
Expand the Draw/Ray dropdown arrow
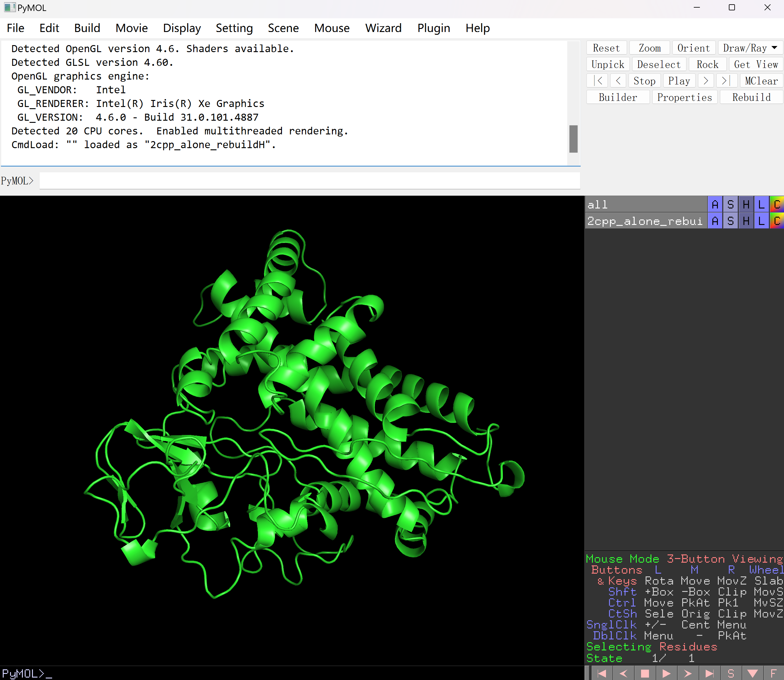pyautogui.click(x=775, y=48)
